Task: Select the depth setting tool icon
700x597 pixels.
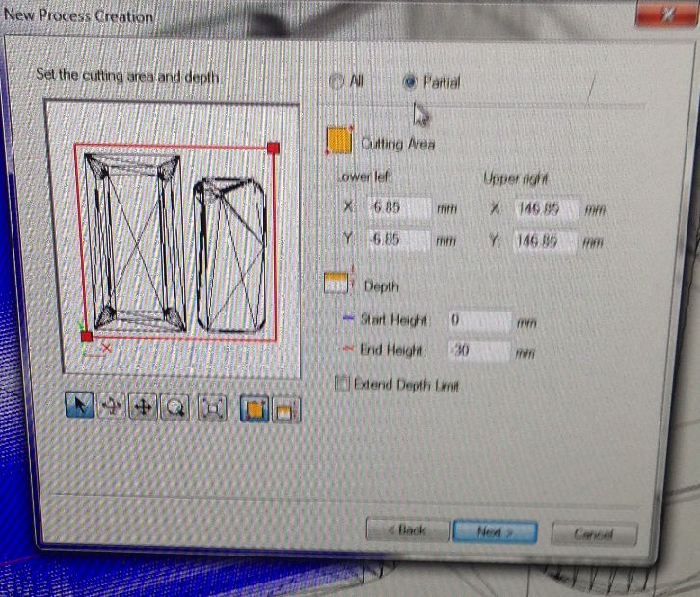Action: coord(285,411)
